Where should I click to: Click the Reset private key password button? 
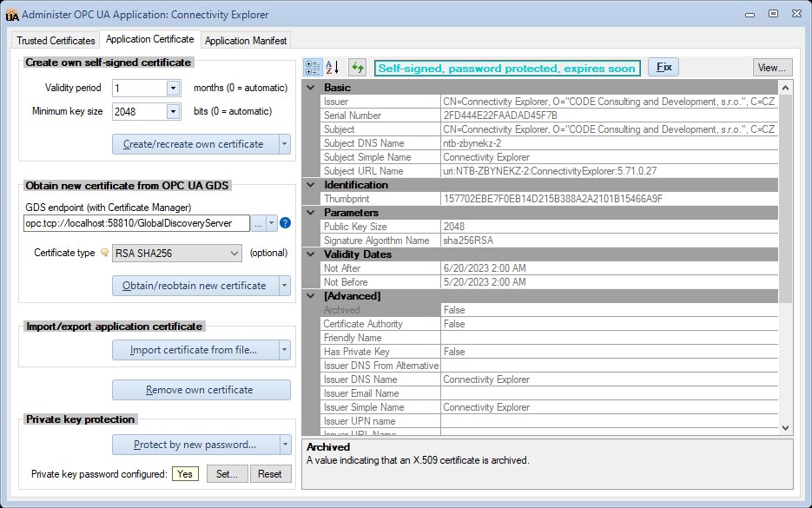[x=270, y=474]
